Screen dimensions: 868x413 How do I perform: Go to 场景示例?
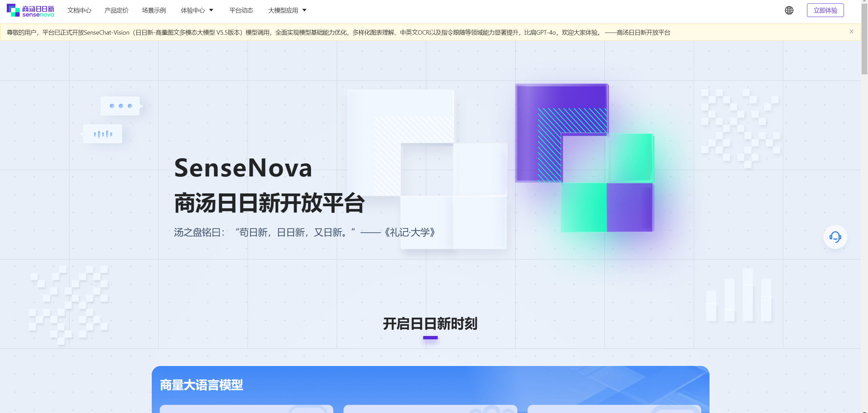click(154, 10)
